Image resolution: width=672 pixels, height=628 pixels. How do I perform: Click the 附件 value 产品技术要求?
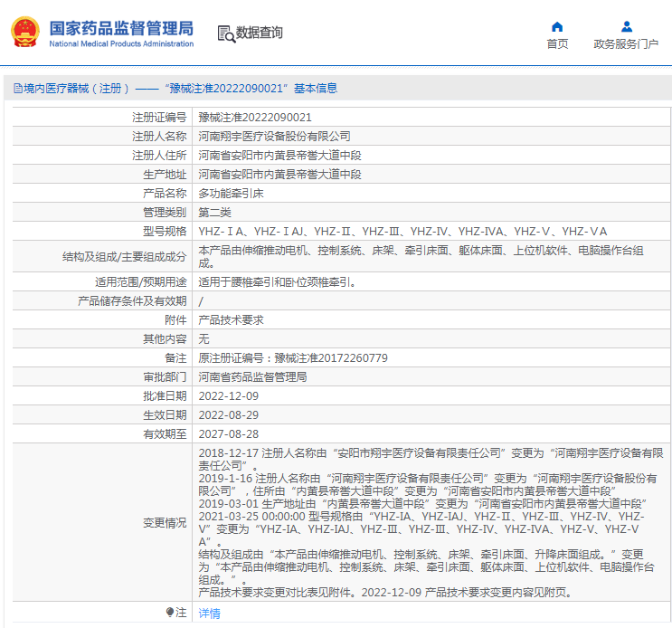[x=231, y=319]
